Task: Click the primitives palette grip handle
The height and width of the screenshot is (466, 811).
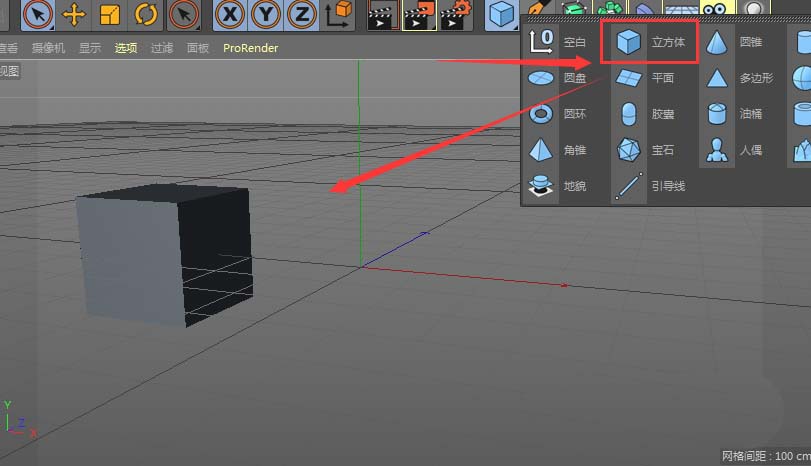Action: pyautogui.click(x=666, y=19)
